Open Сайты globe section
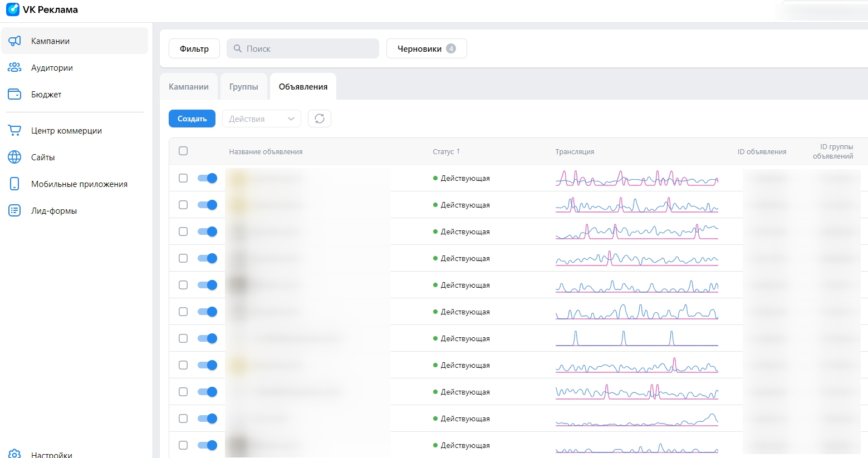Image resolution: width=868 pixels, height=458 pixels. click(x=75, y=157)
